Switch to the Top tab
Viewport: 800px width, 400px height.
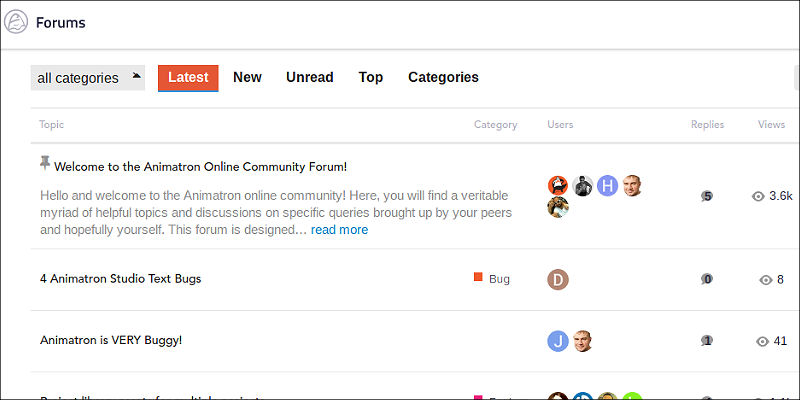[371, 78]
